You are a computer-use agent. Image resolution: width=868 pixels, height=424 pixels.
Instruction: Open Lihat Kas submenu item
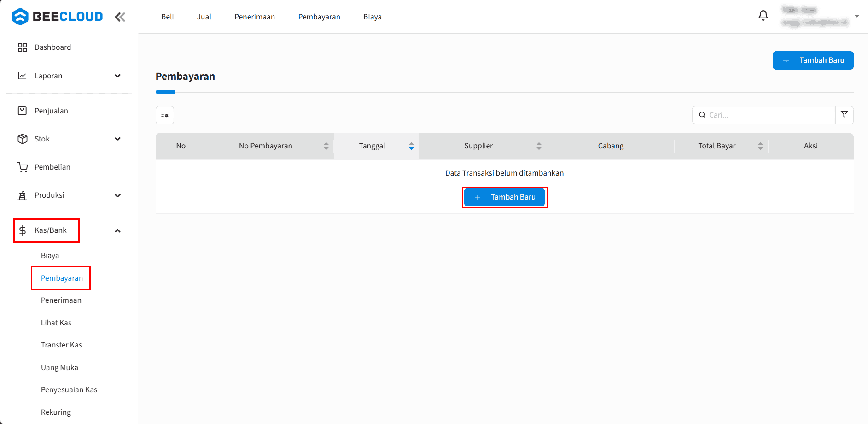click(x=56, y=323)
